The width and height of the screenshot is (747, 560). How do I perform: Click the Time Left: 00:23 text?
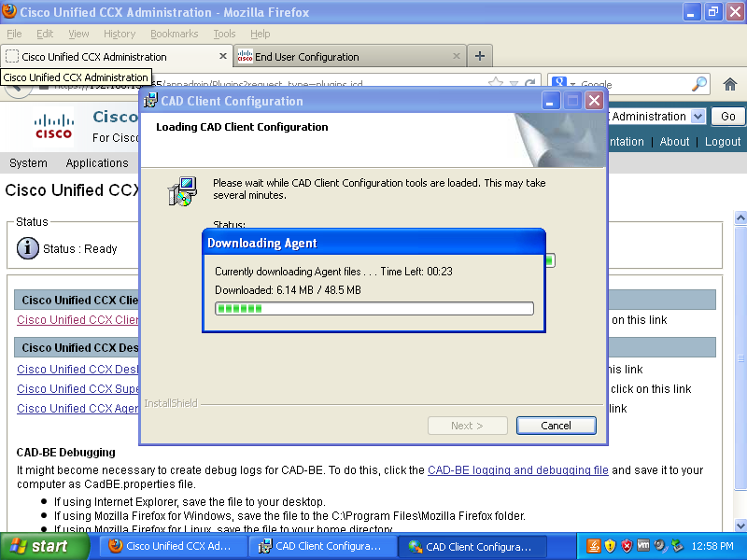[416, 272]
